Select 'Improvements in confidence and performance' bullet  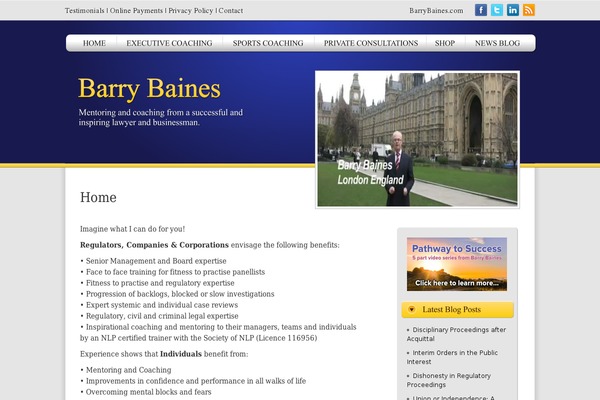[x=193, y=381]
